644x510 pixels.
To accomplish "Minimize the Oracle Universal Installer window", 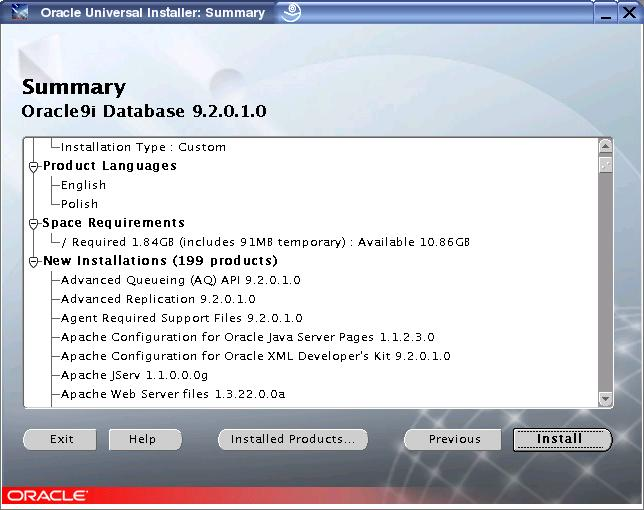I will point(605,14).
